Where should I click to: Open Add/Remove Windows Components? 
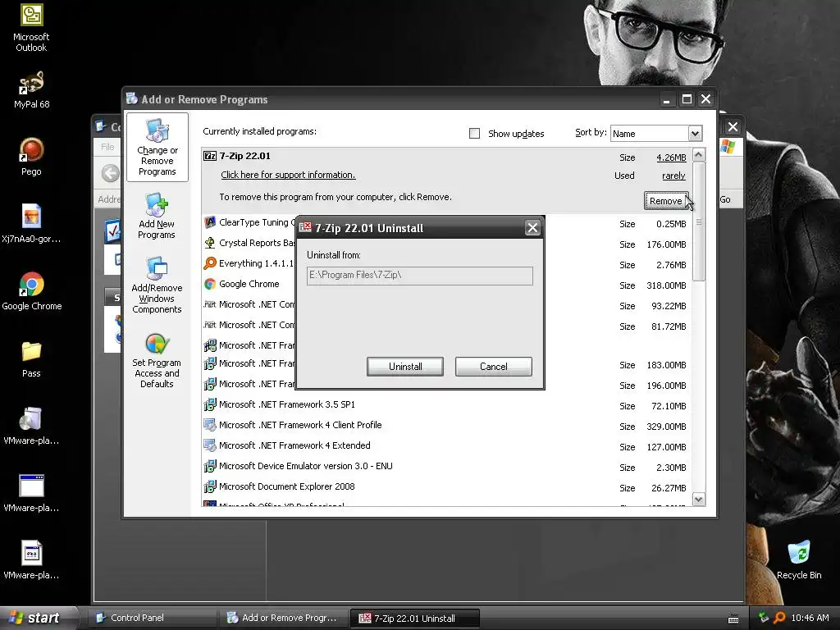click(x=157, y=285)
